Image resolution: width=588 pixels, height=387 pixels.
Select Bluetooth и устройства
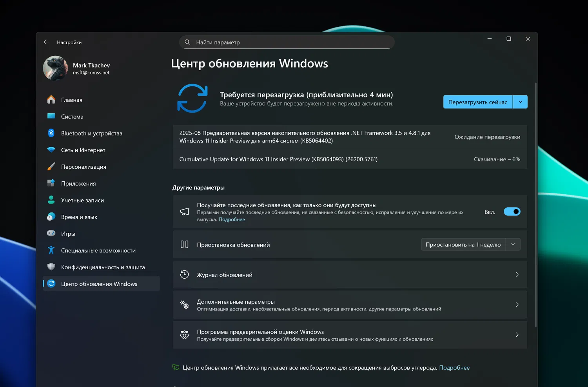click(x=101, y=133)
